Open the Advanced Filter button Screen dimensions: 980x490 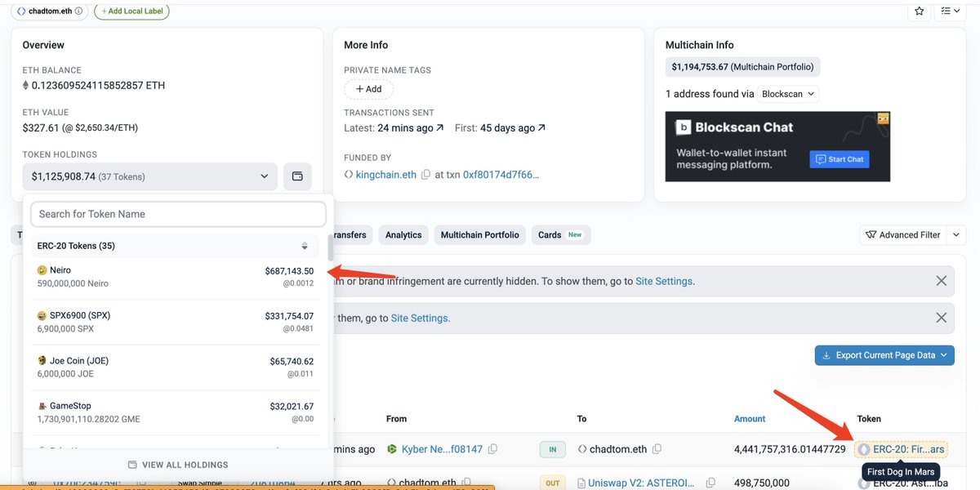(x=903, y=235)
